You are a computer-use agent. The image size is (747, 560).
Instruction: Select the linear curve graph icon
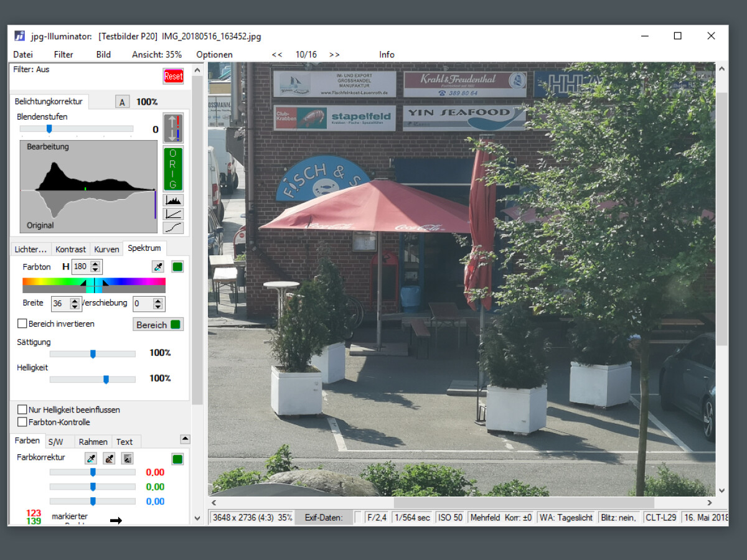(x=173, y=213)
